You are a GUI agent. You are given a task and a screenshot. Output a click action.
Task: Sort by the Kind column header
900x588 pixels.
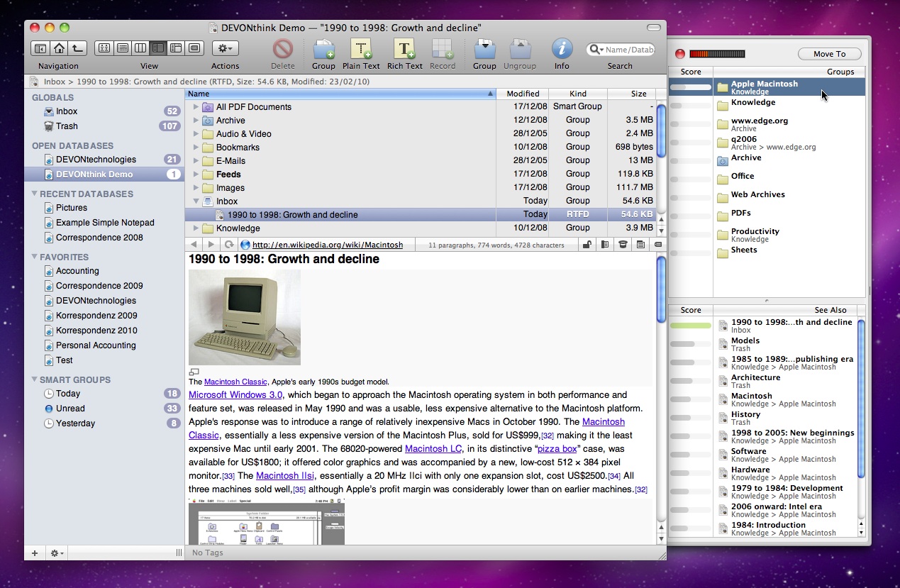578,94
